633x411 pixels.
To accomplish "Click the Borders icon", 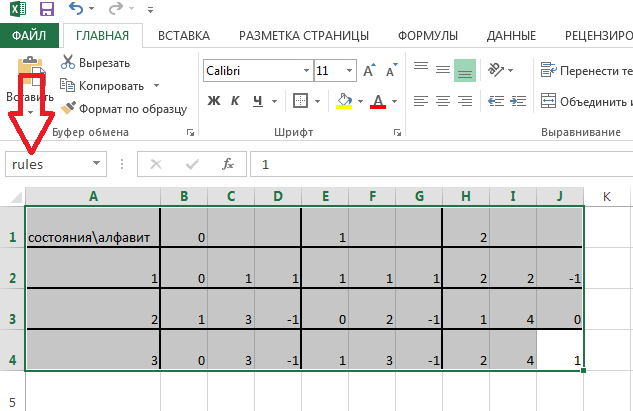I will pyautogui.click(x=300, y=101).
